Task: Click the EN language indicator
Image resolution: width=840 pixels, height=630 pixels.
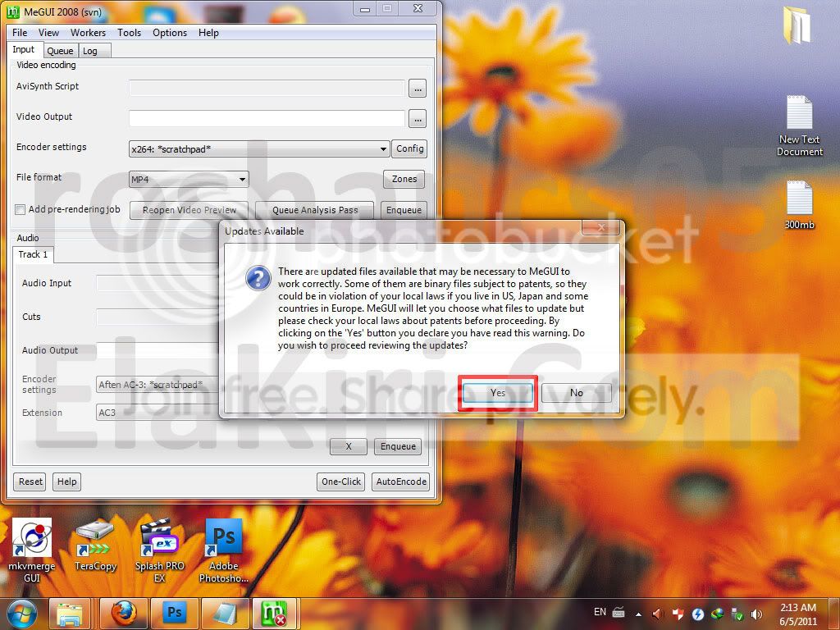Action: [600, 612]
